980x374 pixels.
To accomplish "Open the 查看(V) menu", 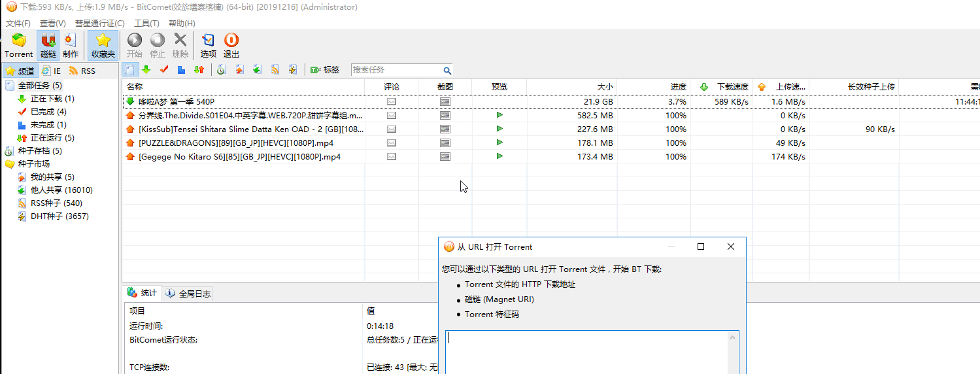I will click(x=52, y=23).
